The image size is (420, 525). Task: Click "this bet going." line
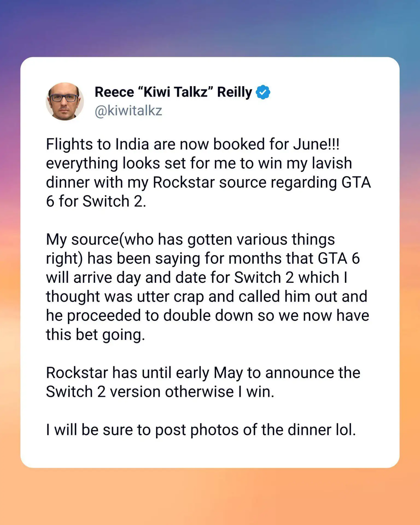click(95, 335)
